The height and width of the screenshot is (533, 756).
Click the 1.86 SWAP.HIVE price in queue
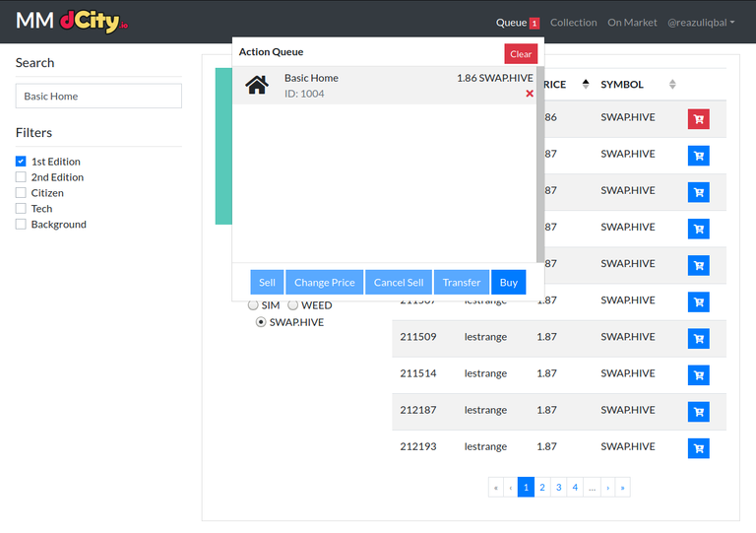click(495, 78)
